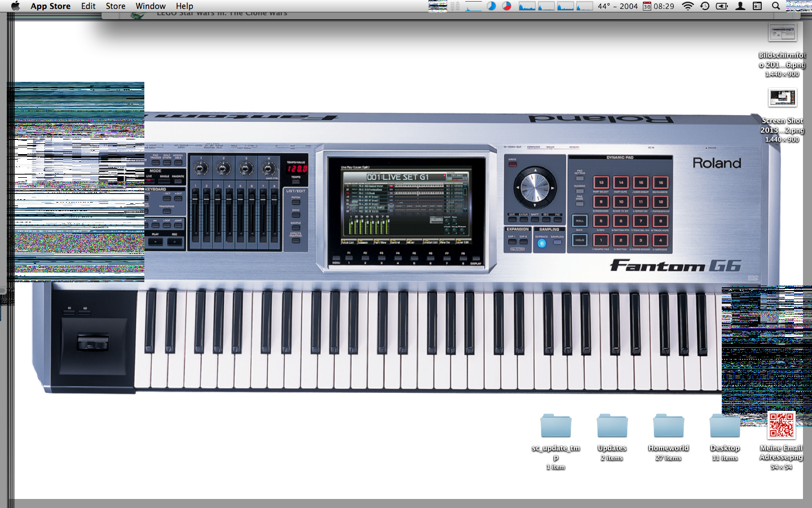
Task: Open the Wi-Fi status menu
Action: click(688, 6)
